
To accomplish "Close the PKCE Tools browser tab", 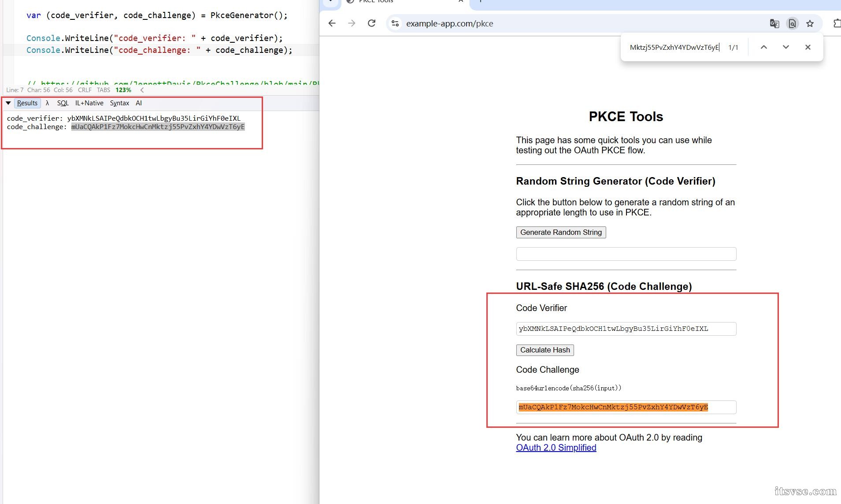I will click(461, 1).
